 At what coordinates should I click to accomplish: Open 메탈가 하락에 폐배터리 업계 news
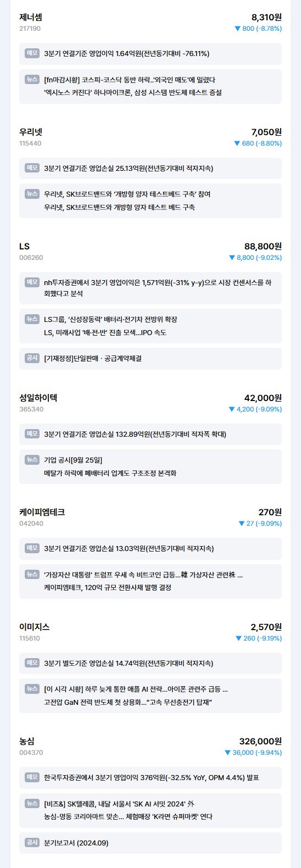(x=110, y=474)
